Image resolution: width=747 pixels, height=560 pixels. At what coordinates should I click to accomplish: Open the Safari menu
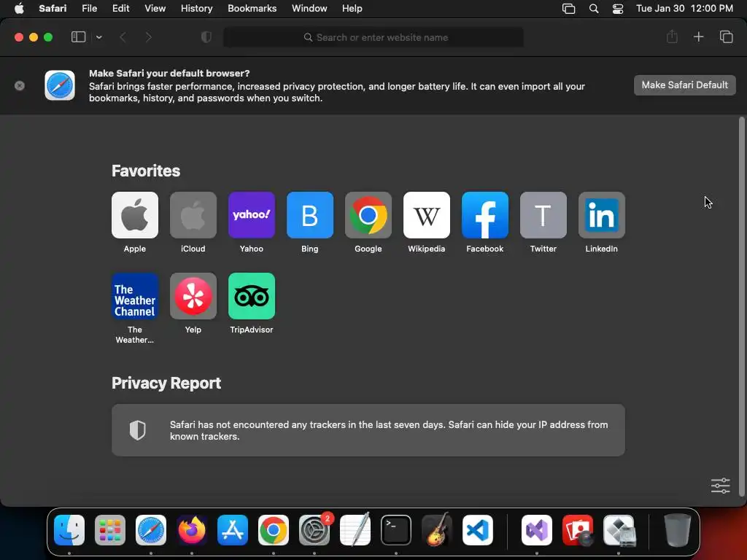click(x=53, y=9)
